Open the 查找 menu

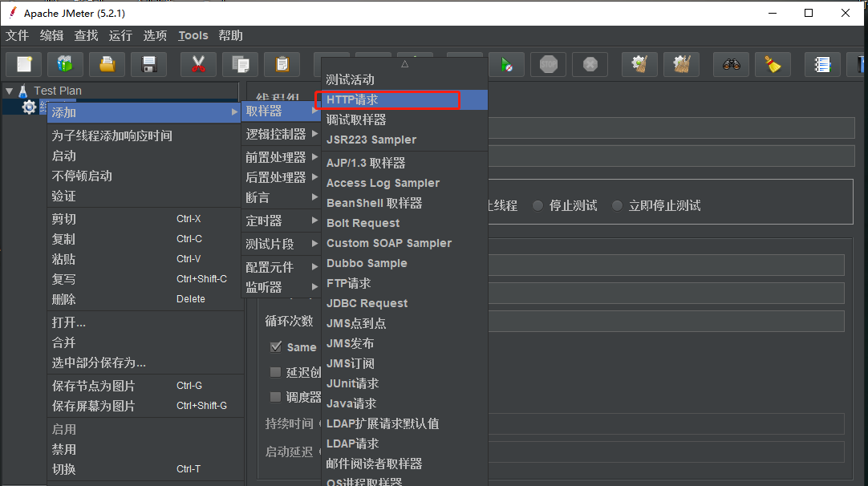pyautogui.click(x=86, y=35)
